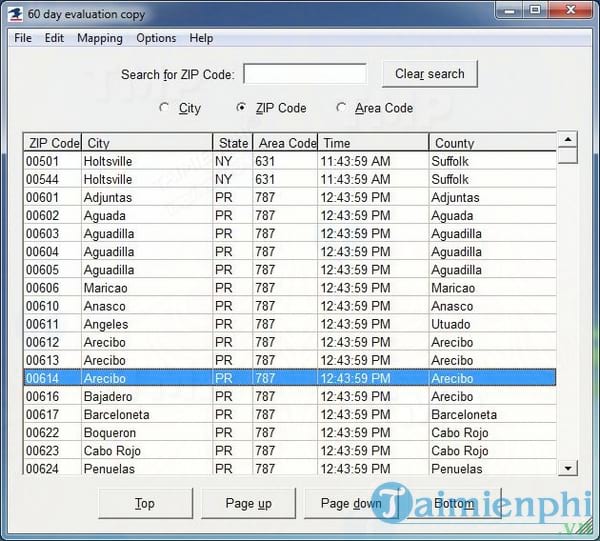Open the File menu

pos(23,38)
